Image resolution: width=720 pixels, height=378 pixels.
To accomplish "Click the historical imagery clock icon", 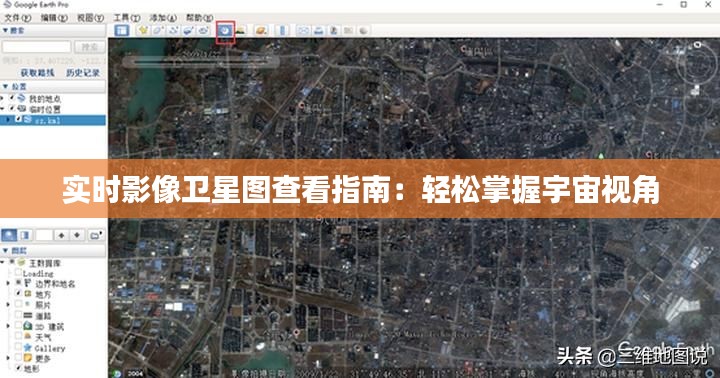I will point(225,31).
